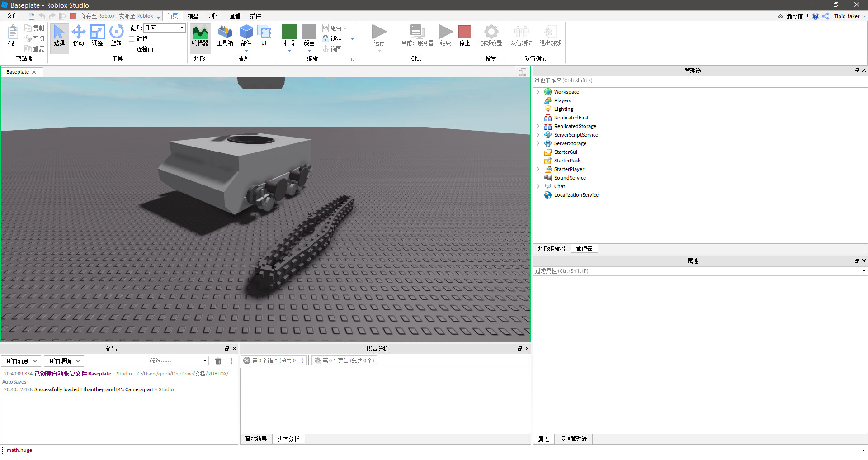
Task: Click 锁定 (Lock) in edit section
Action: click(332, 38)
